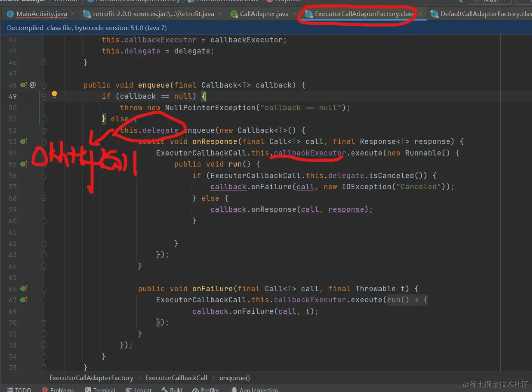
Task: Collapse the fold marker at line 52
Action: (x=44, y=130)
